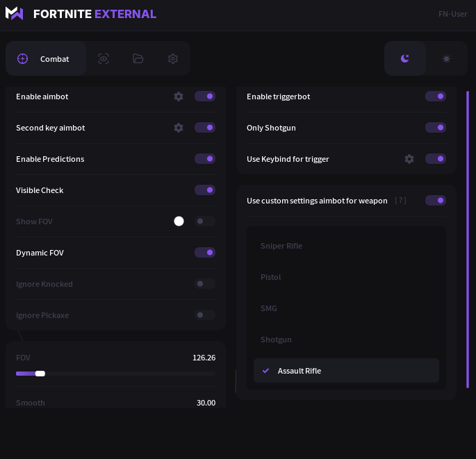Image resolution: width=476 pixels, height=459 pixels.
Task: Enable the Show FOV toggle
Action: pos(205,221)
